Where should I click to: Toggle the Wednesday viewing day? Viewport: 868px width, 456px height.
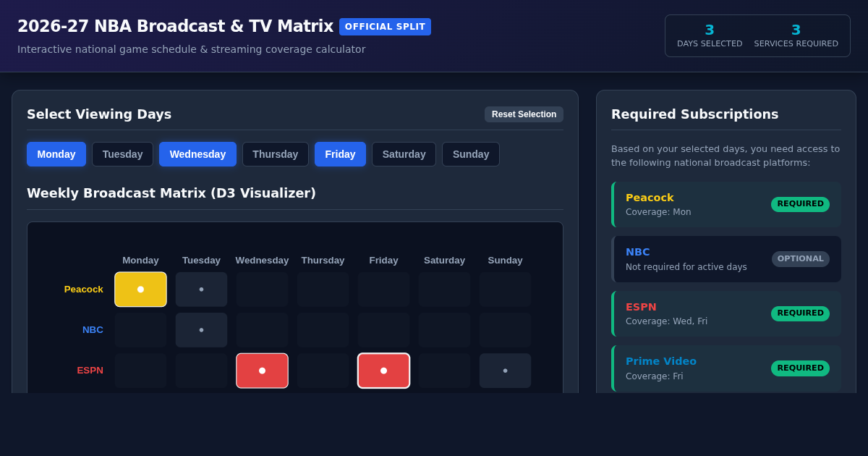coord(197,154)
